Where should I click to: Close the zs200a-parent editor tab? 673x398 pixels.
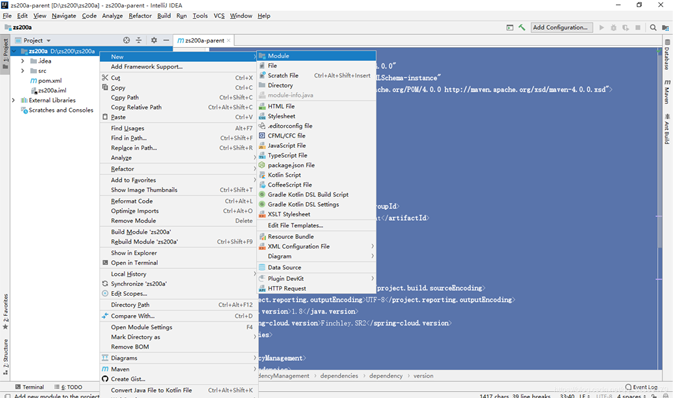click(x=229, y=40)
